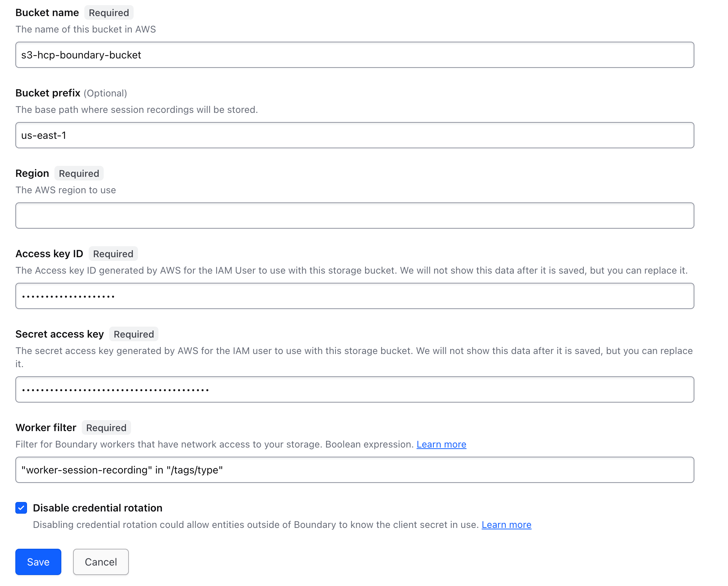Click the "The AWS region to use" helper text
The image size is (728, 586).
click(66, 190)
